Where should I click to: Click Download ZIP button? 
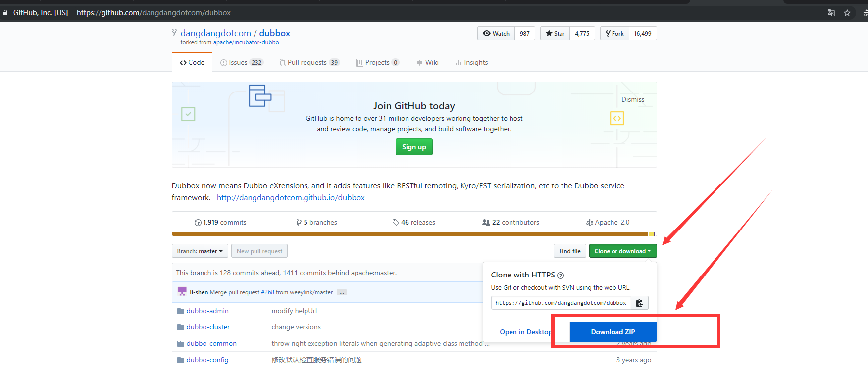(613, 332)
